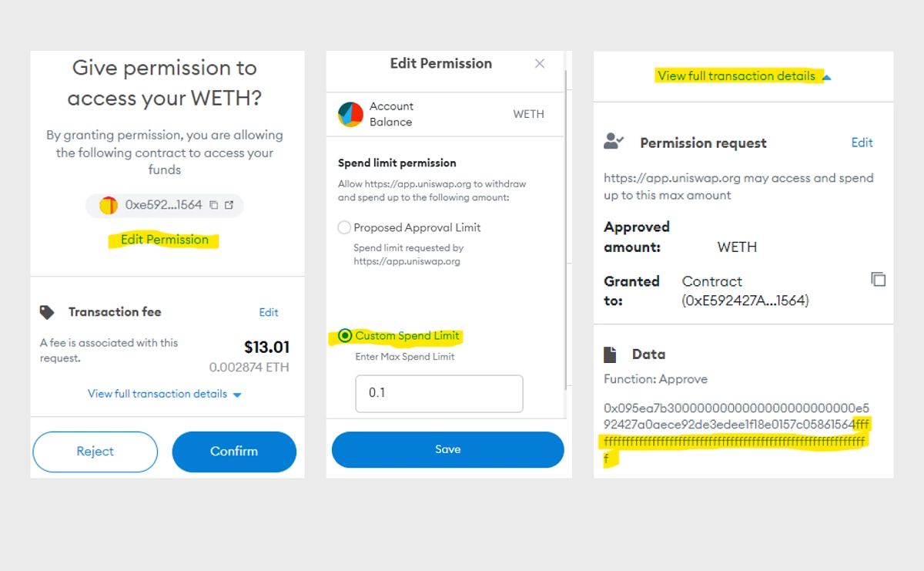Reject the WETH permission request

coord(95,452)
